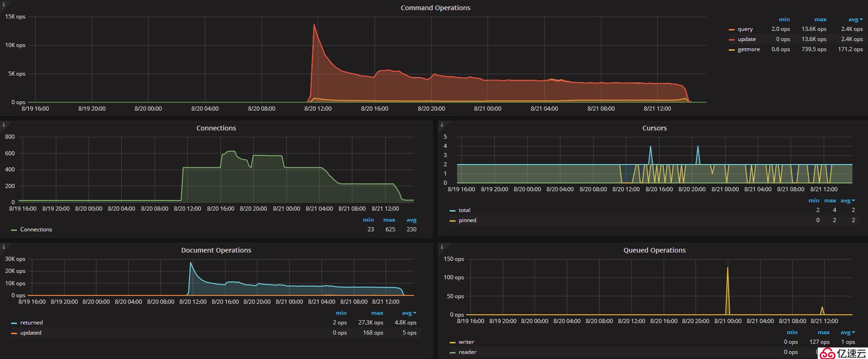Change the pinned series color swatch
This screenshot has height=359, width=868.
pyautogui.click(x=452, y=221)
